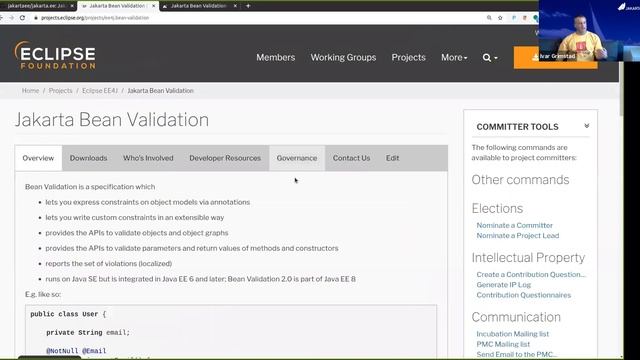Click Projects in the breadcrumb

pos(60,91)
